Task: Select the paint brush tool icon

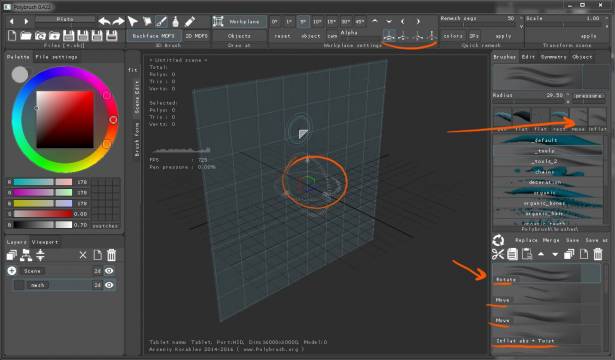Action: click(x=161, y=22)
